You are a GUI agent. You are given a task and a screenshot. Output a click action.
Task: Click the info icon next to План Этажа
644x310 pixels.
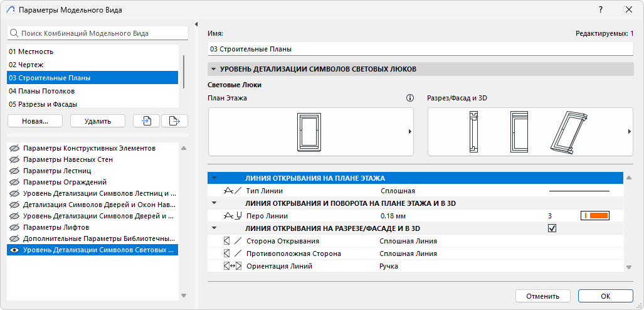point(409,99)
